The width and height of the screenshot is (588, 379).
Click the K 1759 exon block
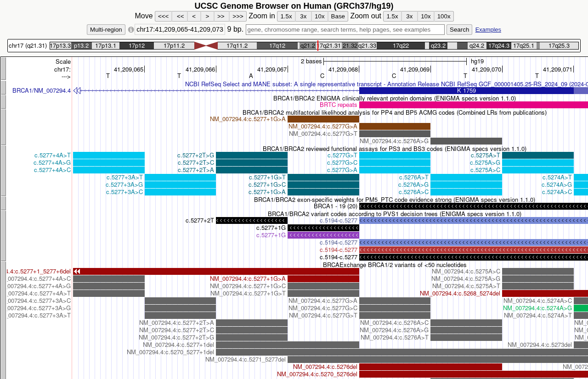[466, 90]
